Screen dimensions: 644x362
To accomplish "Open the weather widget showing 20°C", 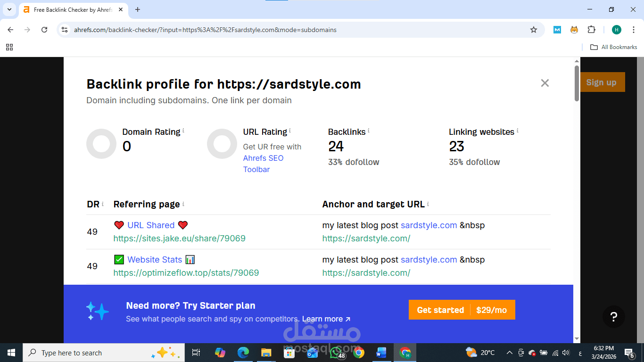I will click(480, 353).
